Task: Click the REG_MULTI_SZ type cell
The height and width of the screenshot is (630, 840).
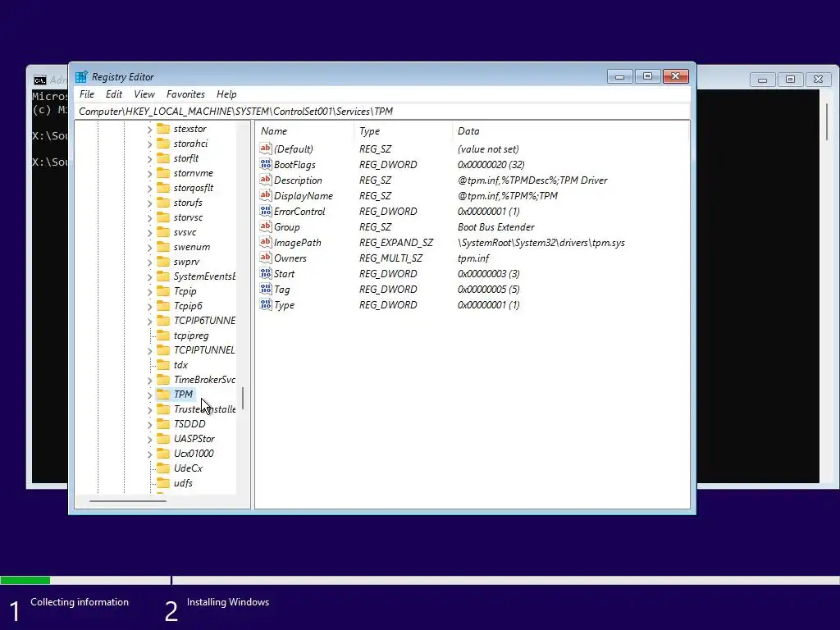Action: click(390, 258)
